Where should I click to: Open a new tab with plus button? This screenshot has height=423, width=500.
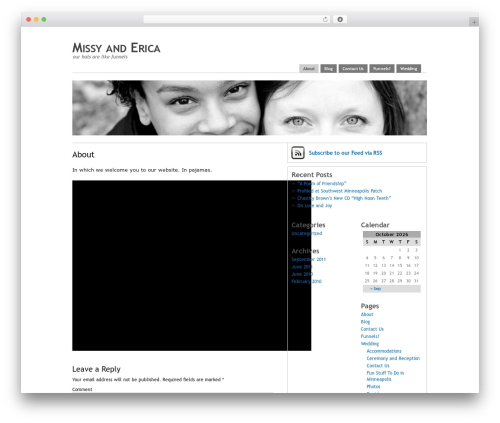click(x=474, y=22)
